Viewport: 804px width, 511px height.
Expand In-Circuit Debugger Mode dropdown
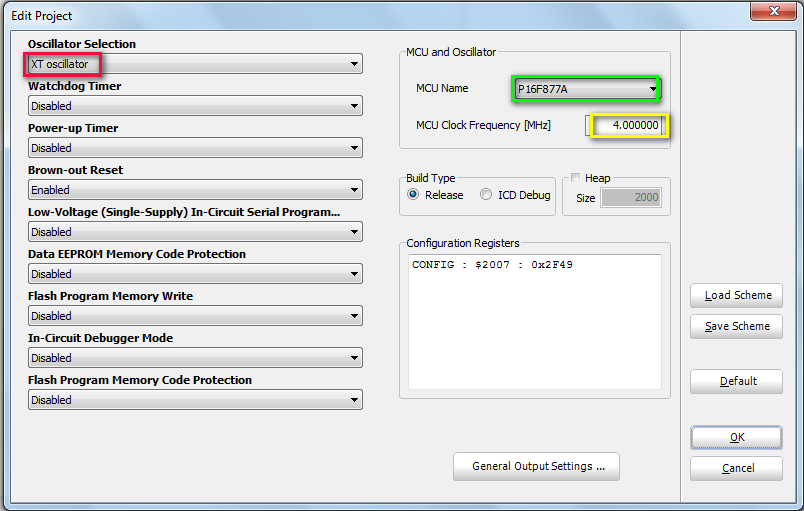(195, 358)
